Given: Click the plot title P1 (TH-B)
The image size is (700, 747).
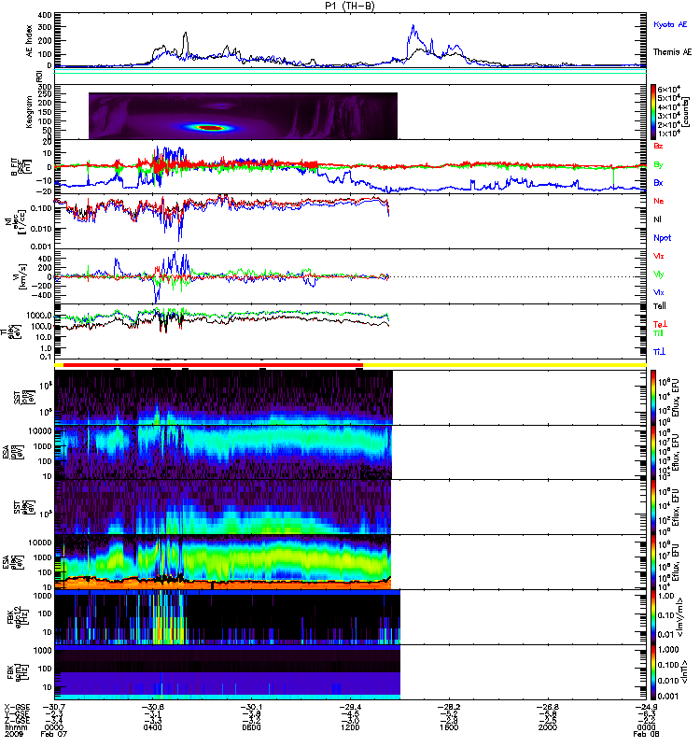Looking at the screenshot, I should coord(349,6).
